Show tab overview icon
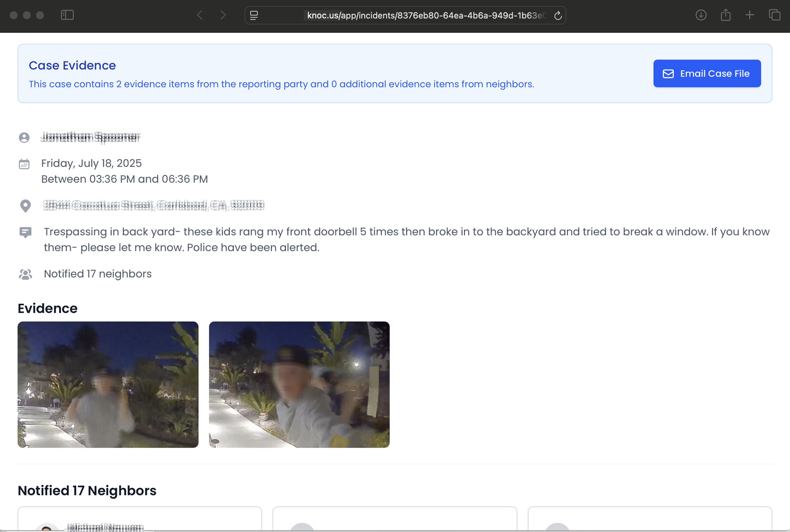This screenshot has height=532, width=790. pyautogui.click(x=774, y=15)
